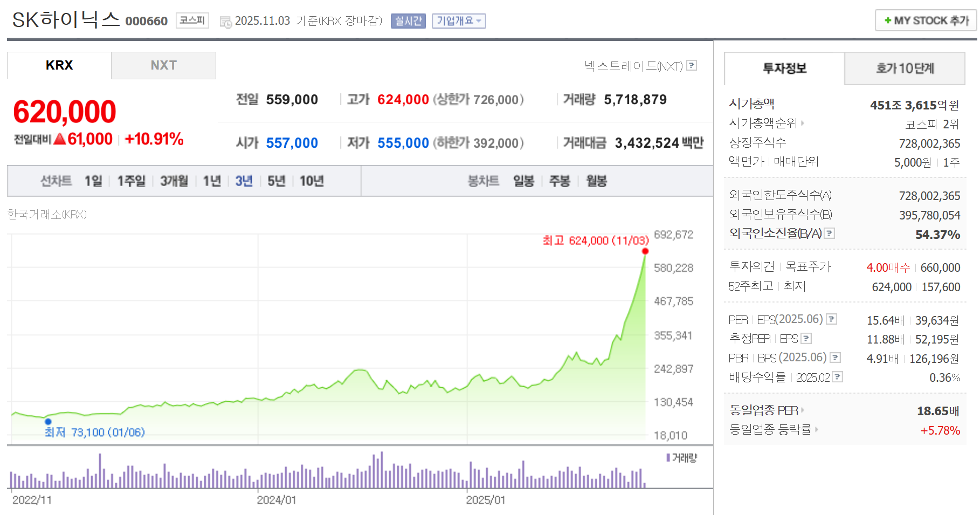Image resolution: width=980 pixels, height=515 pixels.
Task: Click the blue 최저 point on the chart
Action: (49, 422)
